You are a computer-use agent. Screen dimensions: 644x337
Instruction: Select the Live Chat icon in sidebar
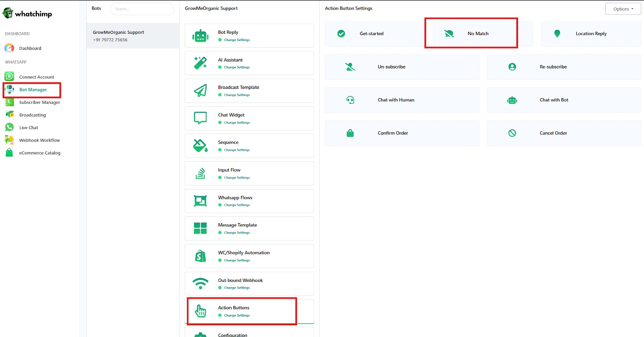(9, 127)
